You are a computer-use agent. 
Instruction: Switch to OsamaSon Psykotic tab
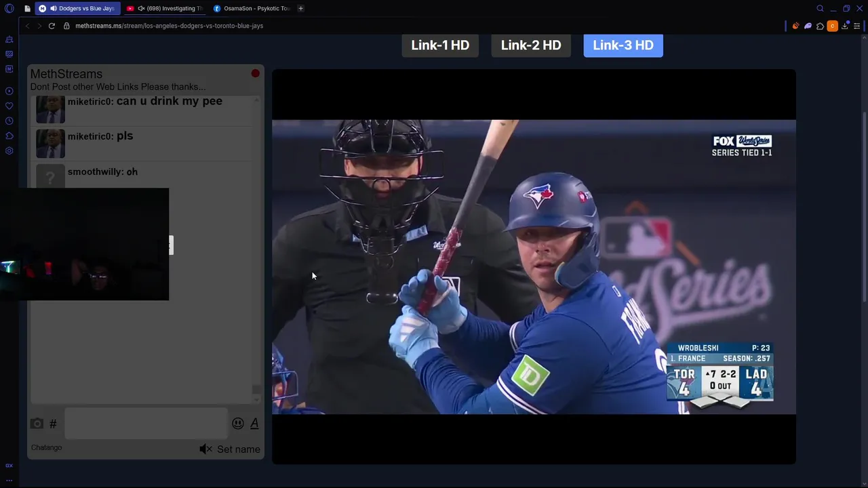[251, 8]
